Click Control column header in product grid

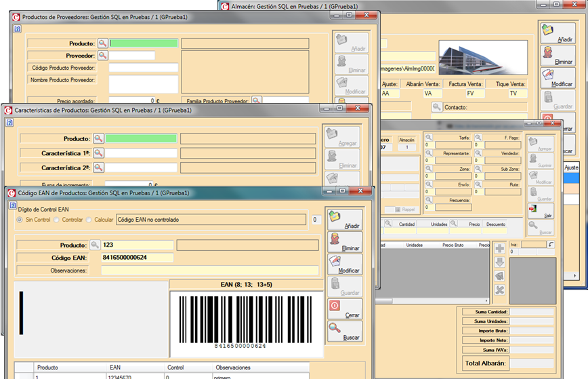point(188,367)
